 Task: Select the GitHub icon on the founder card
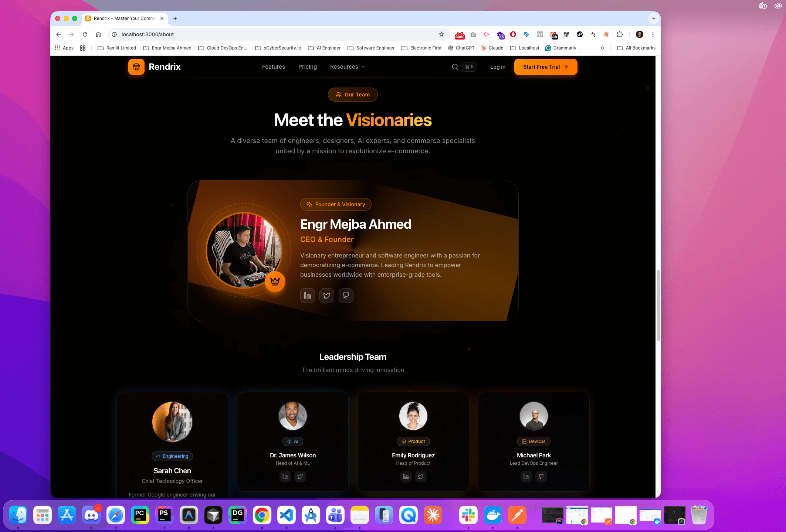pyautogui.click(x=346, y=296)
